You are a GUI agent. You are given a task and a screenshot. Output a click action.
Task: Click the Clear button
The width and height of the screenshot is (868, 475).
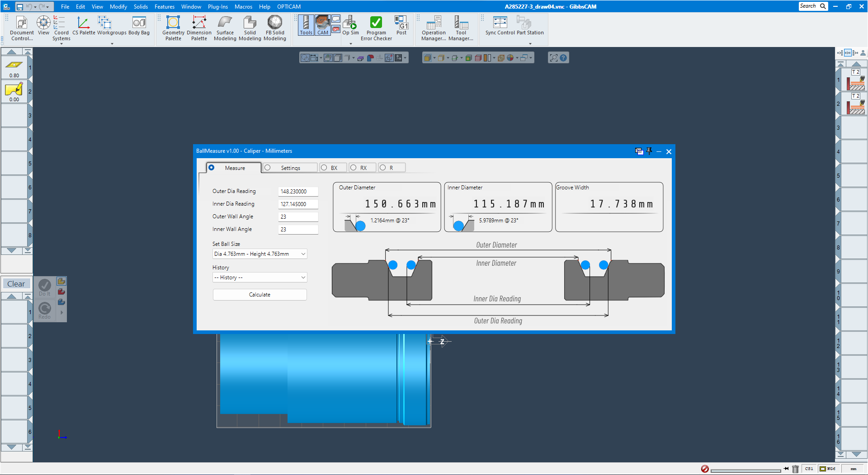pyautogui.click(x=16, y=283)
